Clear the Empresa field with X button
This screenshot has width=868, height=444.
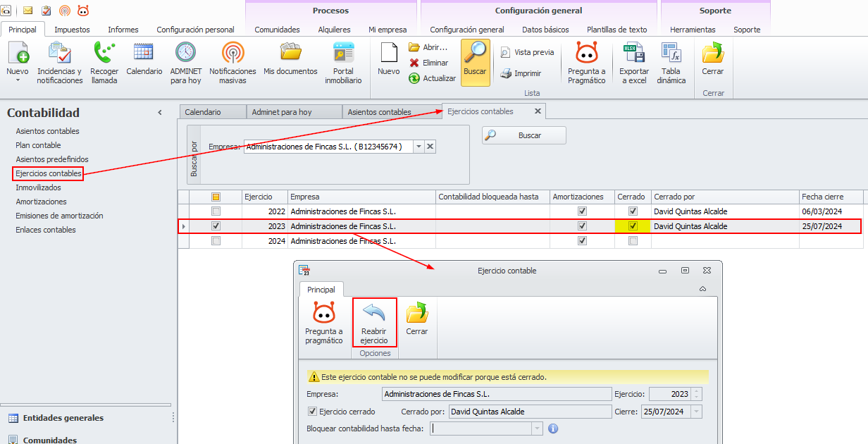click(x=430, y=147)
